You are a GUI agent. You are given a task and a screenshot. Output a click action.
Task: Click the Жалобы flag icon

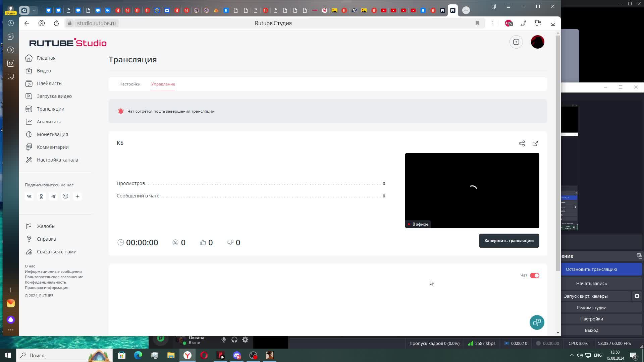[29, 226]
